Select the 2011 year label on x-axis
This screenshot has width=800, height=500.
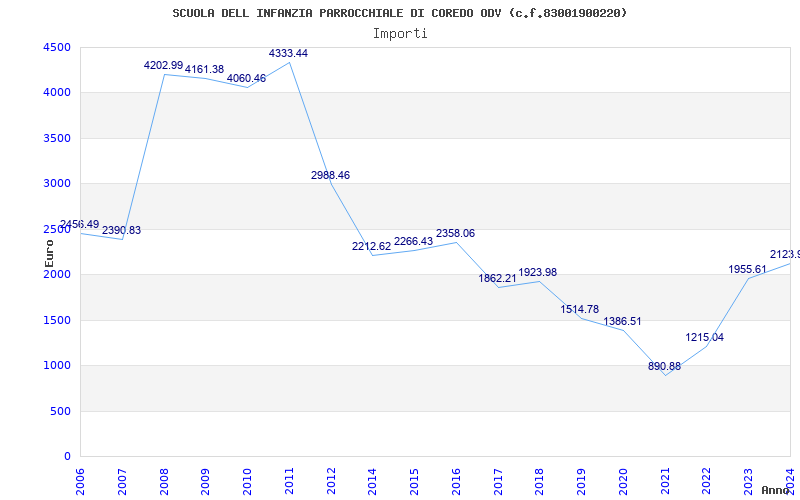[289, 481]
